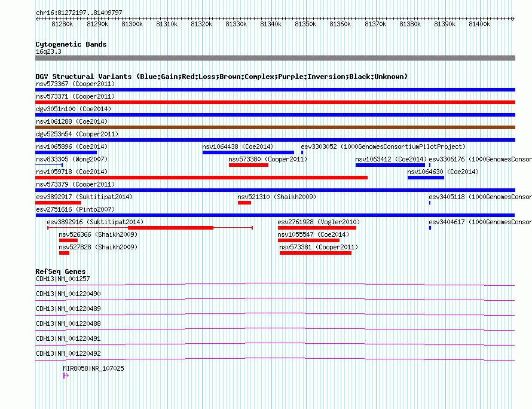Click the MIR8058 gene arrow glyph

click(x=66, y=376)
